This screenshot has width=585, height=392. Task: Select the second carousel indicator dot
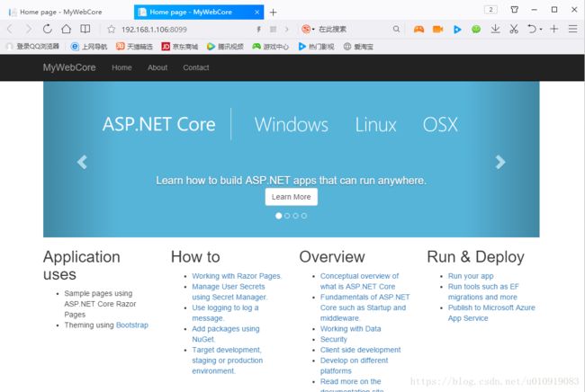pos(287,216)
